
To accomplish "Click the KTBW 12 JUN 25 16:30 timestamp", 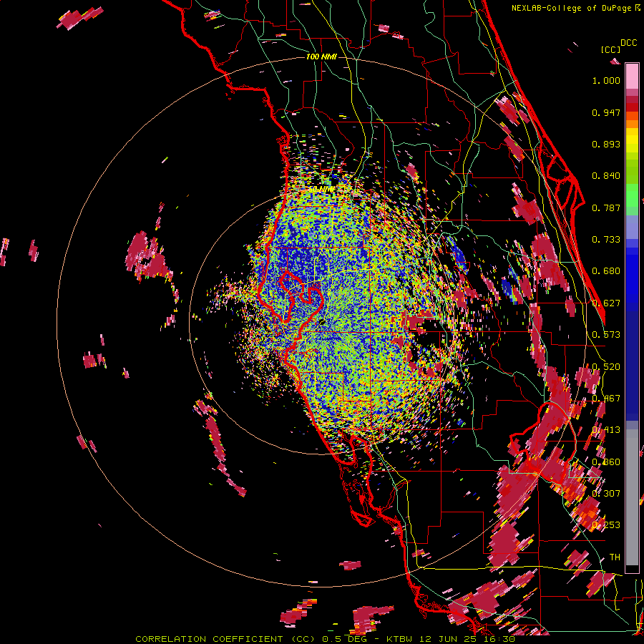I will [x=451, y=639].
